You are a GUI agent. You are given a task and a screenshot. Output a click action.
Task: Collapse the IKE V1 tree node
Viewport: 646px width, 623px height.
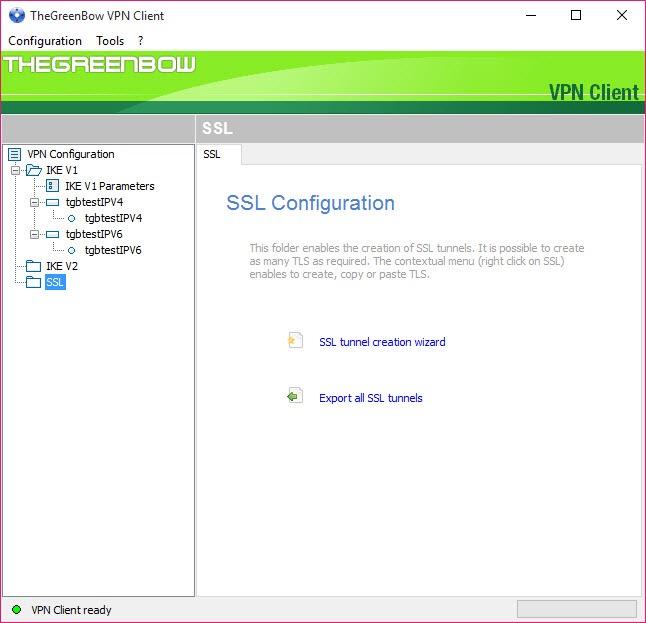[x=15, y=170]
